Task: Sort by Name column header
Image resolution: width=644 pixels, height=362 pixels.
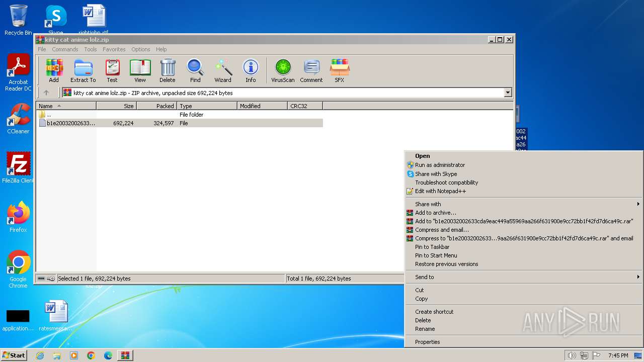Action: point(66,106)
